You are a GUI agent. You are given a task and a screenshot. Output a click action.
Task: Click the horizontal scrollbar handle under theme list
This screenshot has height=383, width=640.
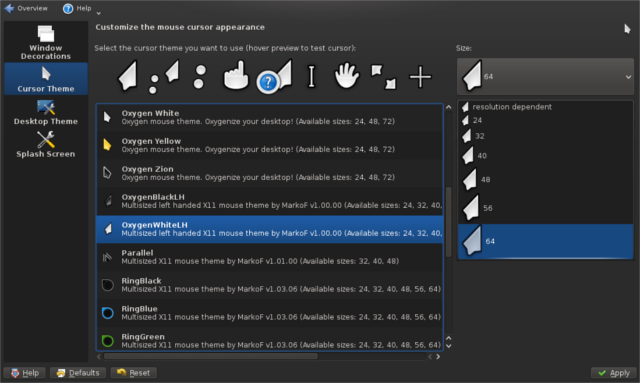pyautogui.click(x=211, y=356)
